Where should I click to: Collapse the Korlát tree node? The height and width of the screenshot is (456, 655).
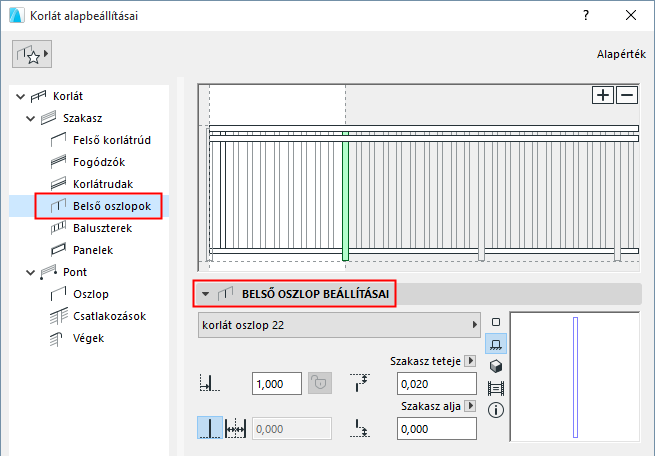tap(20, 96)
